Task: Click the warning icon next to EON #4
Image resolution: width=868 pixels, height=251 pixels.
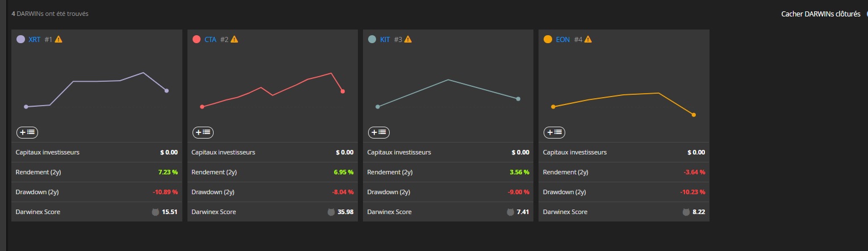Action: pos(588,39)
